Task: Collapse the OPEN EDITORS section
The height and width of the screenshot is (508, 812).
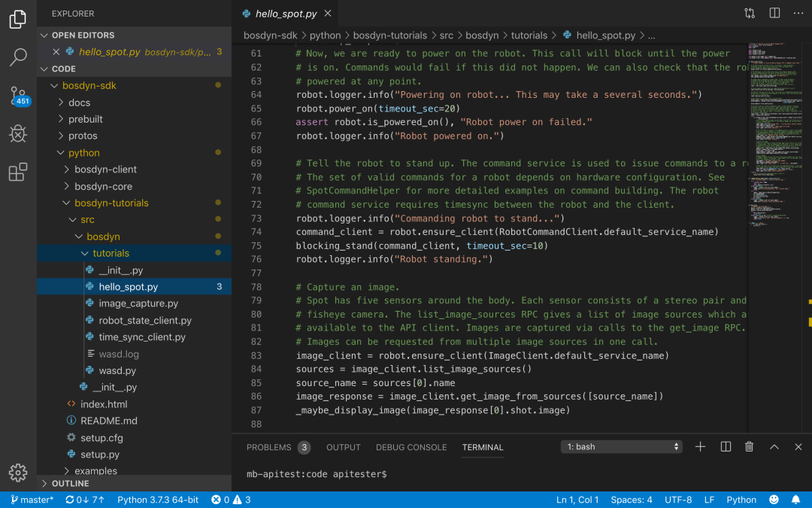Action: point(83,35)
